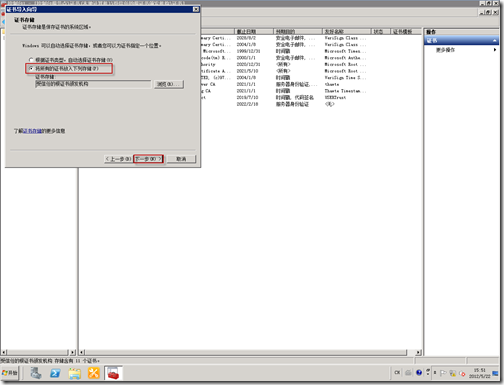Screen dimensions: 504x385
Task: Click the list pane horizontal scrollbar right arrow
Action: (419, 352)
